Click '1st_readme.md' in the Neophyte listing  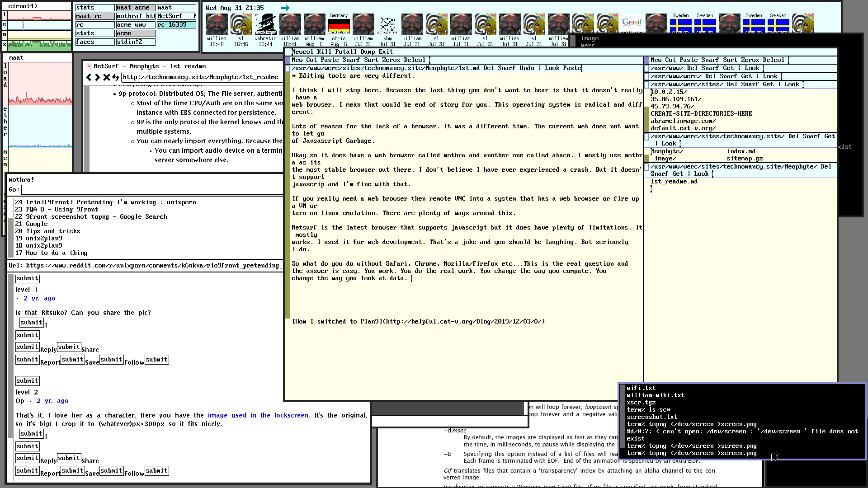coord(674,182)
